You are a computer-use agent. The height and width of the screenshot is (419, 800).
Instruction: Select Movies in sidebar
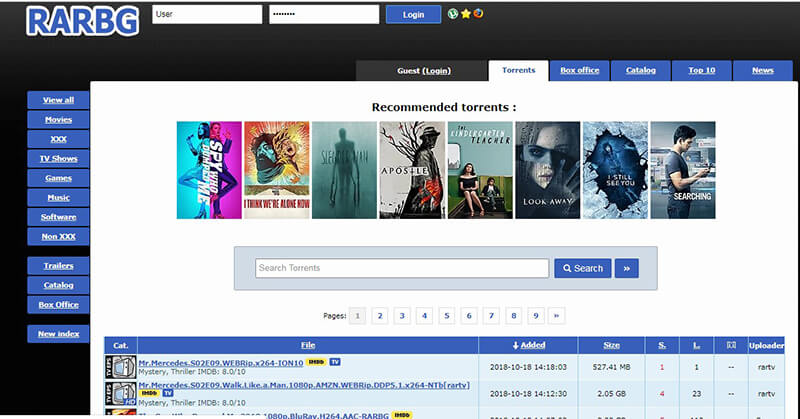pos(58,119)
